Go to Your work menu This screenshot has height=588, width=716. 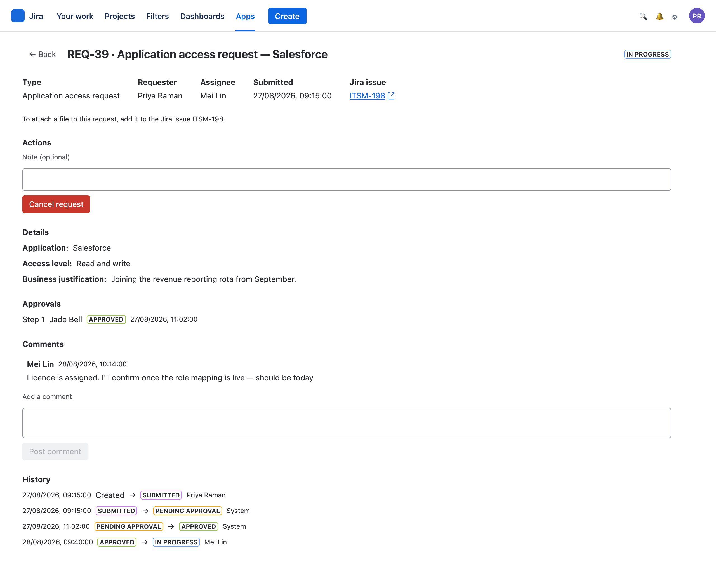[75, 16]
